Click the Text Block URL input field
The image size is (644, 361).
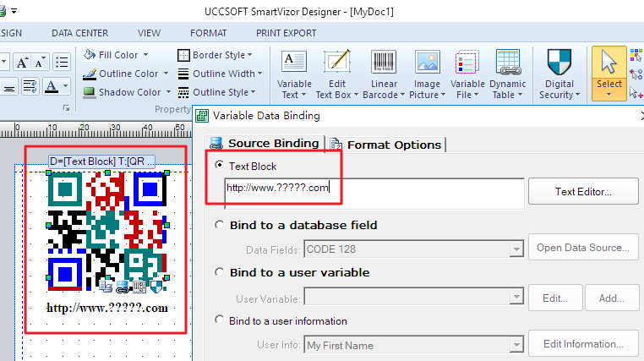(374, 193)
